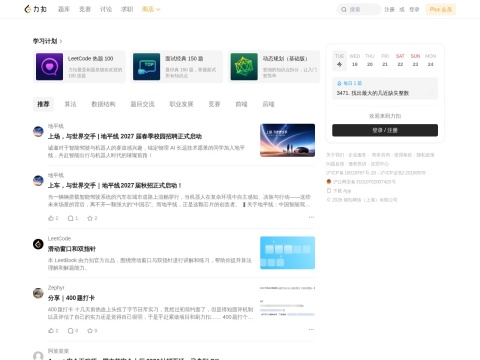Open post 上车，与世界交手 秋招正式启动
Image resolution: width=480 pixels, height=360 pixels.
point(115,185)
